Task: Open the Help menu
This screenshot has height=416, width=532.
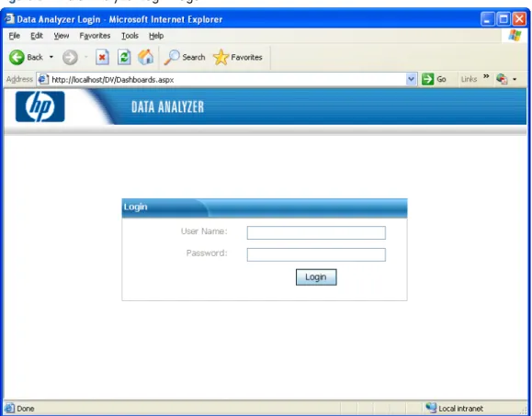Action: pos(156,36)
